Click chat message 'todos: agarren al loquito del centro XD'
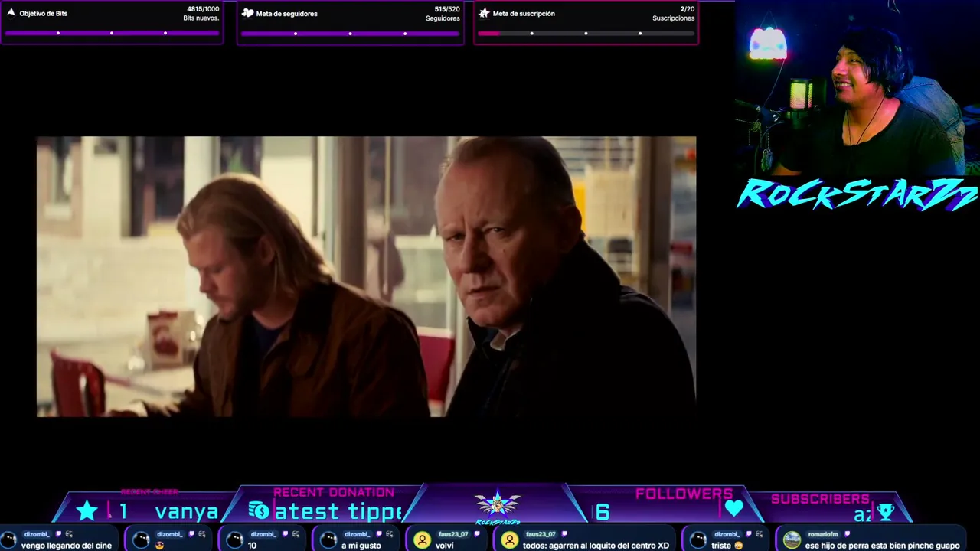Screen dimensions: 980x551 pos(596,546)
